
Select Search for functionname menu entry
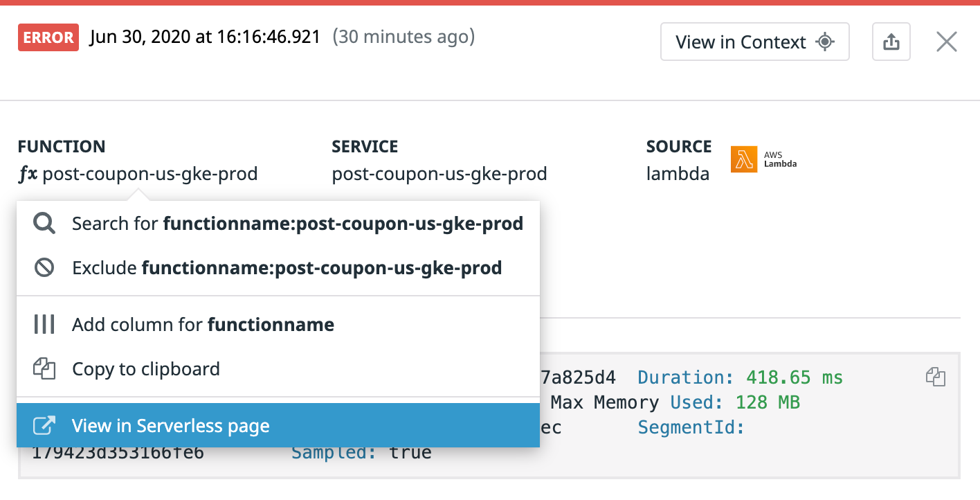click(x=297, y=224)
